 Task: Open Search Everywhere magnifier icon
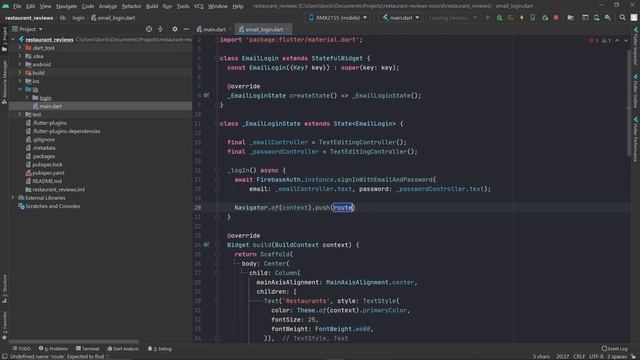coord(622,18)
